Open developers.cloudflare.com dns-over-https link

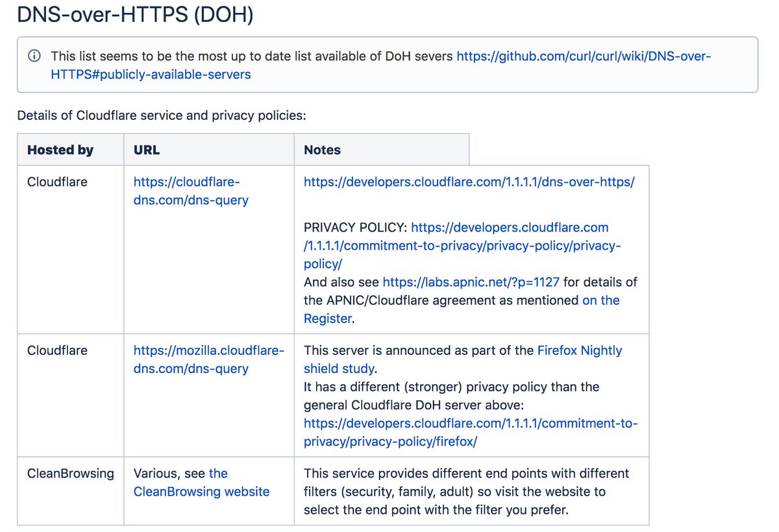click(x=469, y=182)
